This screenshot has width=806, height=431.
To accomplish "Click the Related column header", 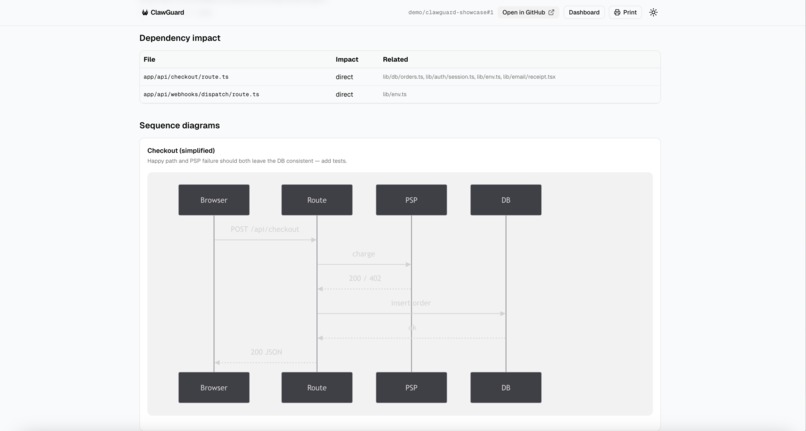I will pyautogui.click(x=395, y=60).
